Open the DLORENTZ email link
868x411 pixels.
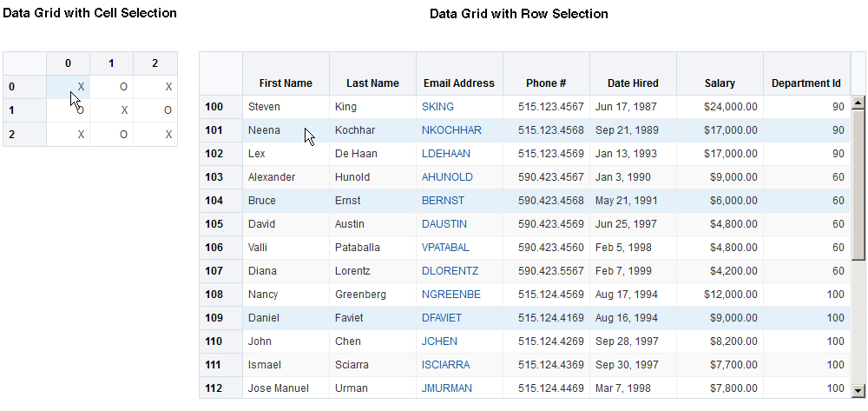450,271
